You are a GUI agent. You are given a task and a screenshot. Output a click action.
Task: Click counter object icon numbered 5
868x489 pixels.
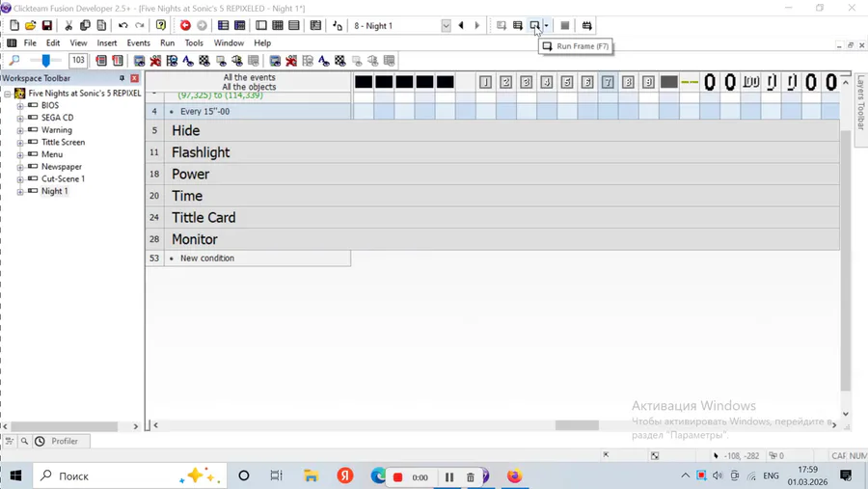coord(567,83)
